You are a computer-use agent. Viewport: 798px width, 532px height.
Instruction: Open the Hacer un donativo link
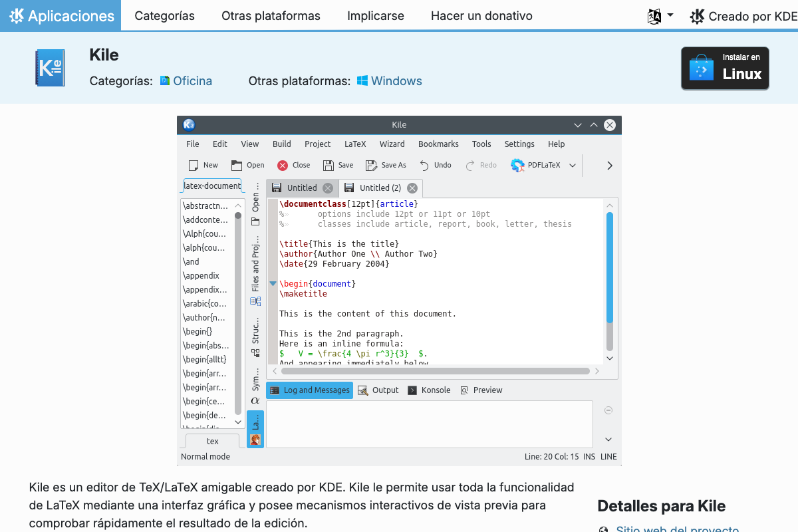pos(481,15)
